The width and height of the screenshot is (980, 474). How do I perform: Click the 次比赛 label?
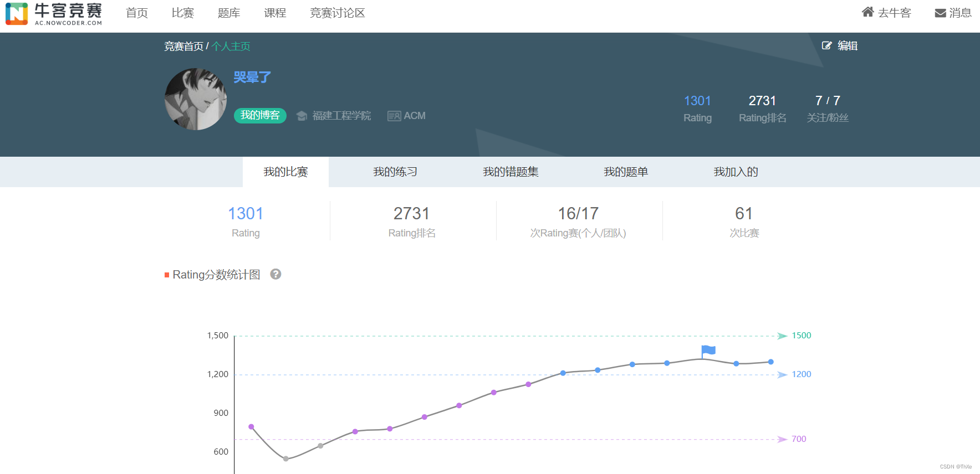click(x=744, y=233)
